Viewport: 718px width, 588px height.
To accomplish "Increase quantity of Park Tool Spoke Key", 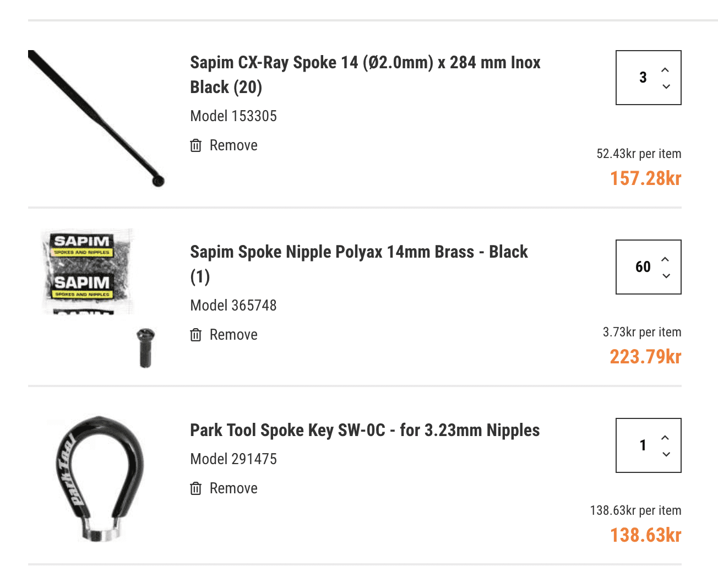I will pos(666,438).
